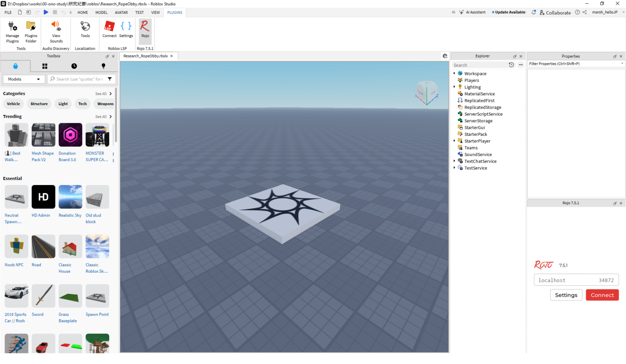Open the FILE menu
Image resolution: width=626 pixels, height=364 pixels.
click(8, 12)
